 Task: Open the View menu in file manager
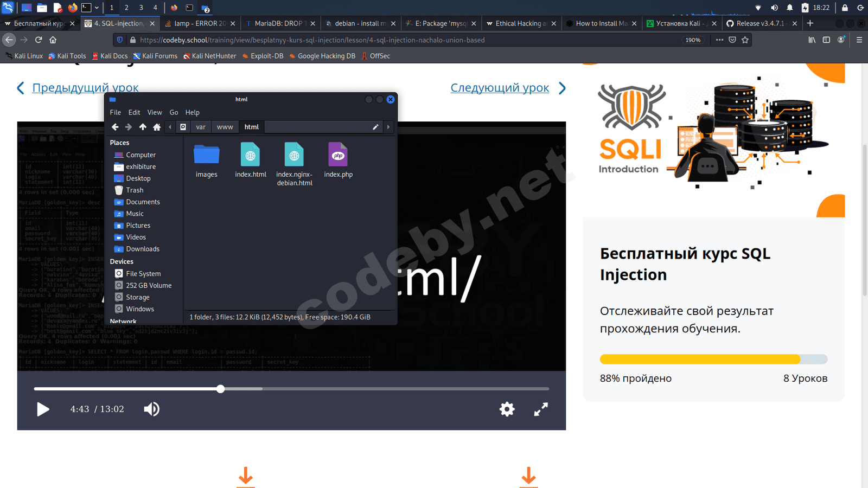(155, 112)
